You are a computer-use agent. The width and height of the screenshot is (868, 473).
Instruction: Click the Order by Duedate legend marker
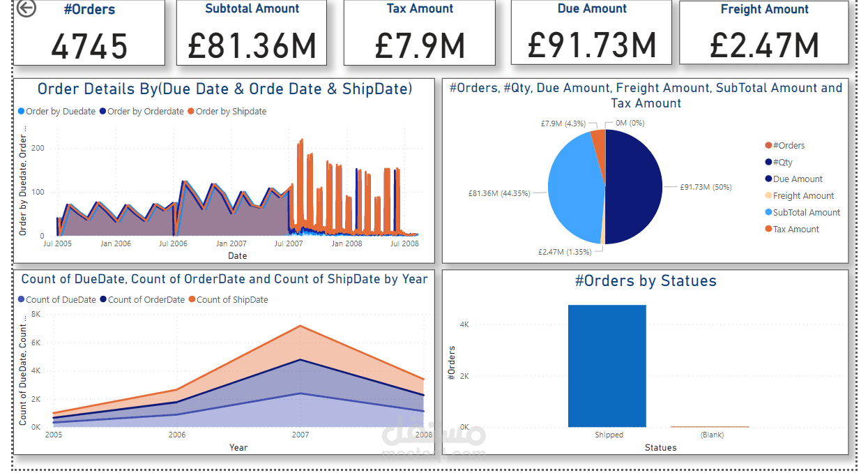coord(21,112)
